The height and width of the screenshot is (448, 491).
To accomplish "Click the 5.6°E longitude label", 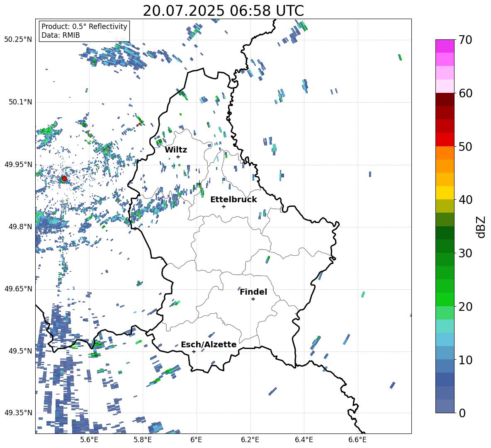I will 89,440.
